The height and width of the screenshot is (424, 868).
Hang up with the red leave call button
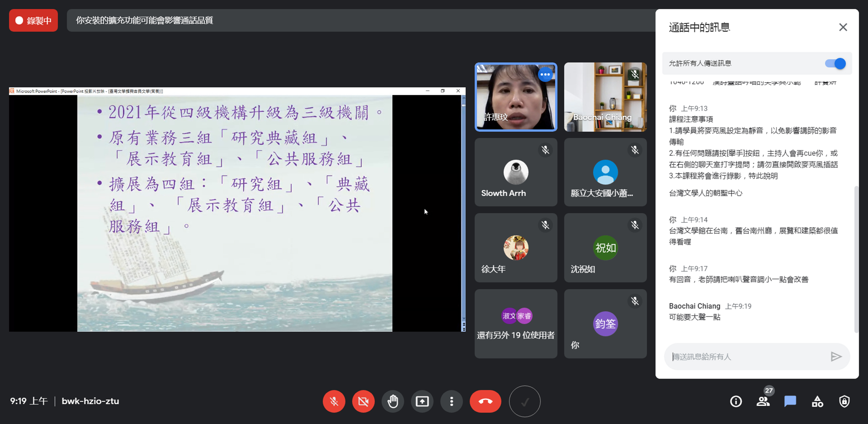(485, 401)
